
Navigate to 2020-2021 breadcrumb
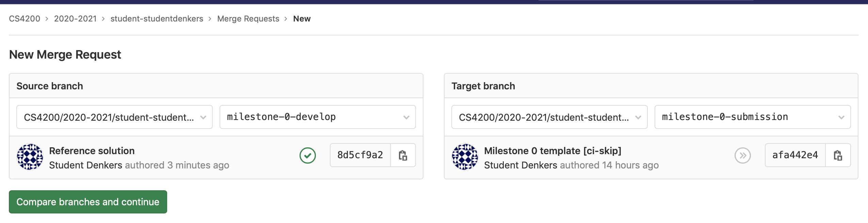[75, 19]
